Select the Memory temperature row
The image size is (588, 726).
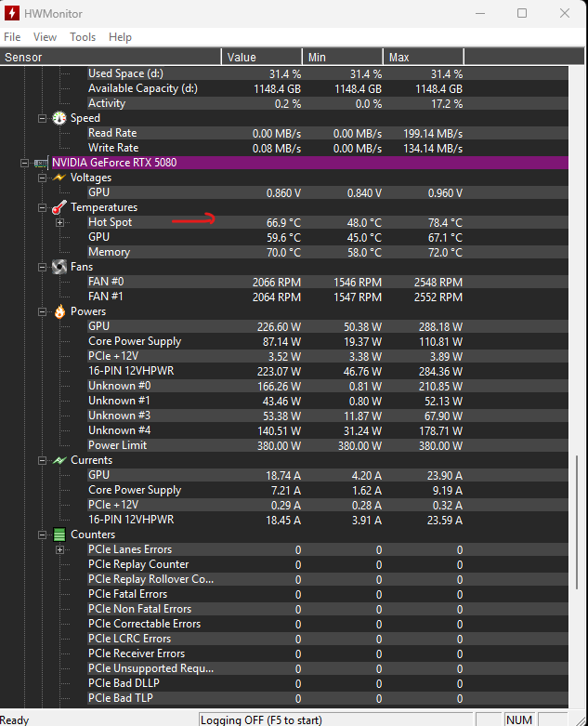pyautogui.click(x=328, y=252)
